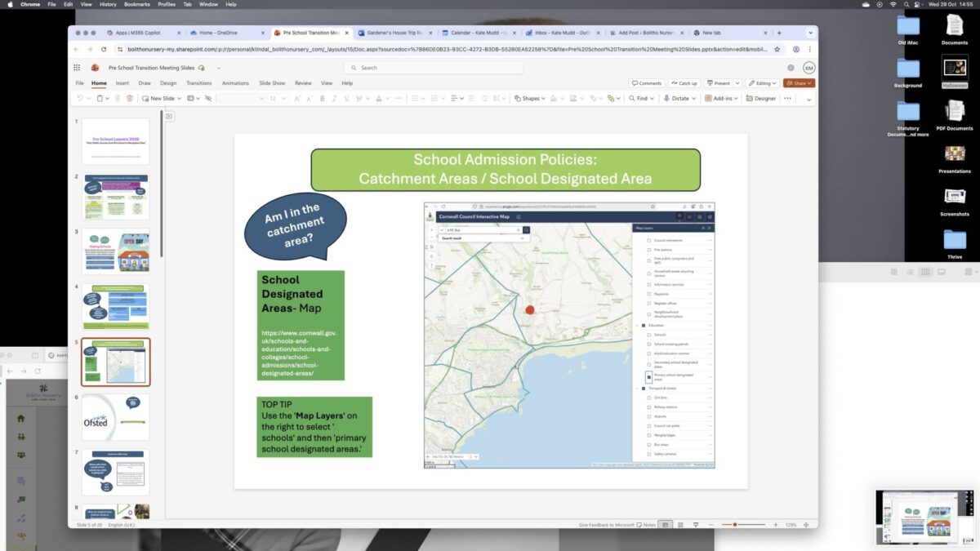
Task: Bookmark this page with the star icon
Action: coord(777,49)
